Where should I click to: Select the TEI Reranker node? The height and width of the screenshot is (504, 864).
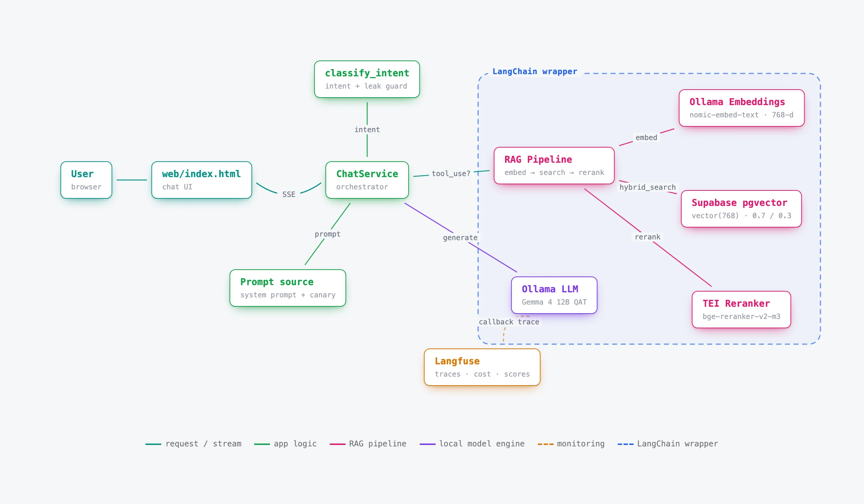(741, 310)
